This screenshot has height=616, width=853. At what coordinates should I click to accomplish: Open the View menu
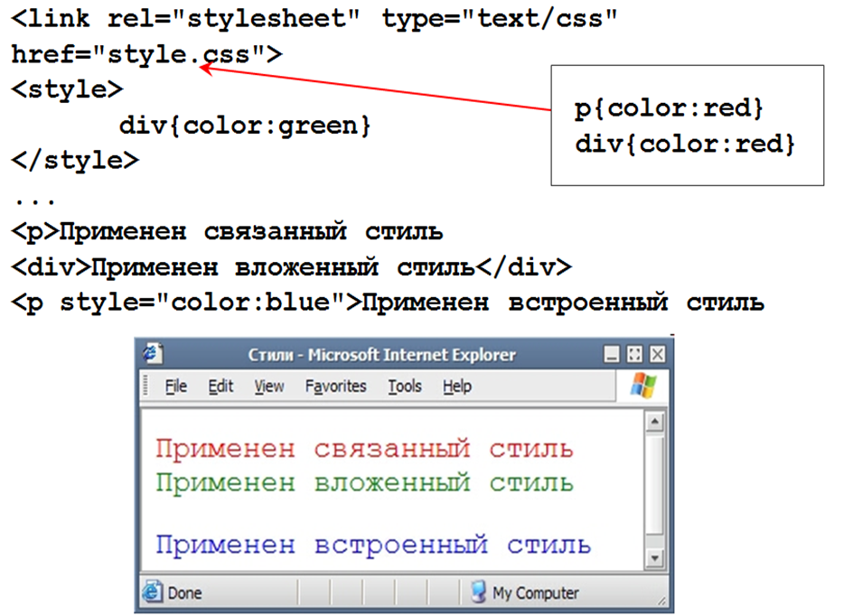point(269,387)
